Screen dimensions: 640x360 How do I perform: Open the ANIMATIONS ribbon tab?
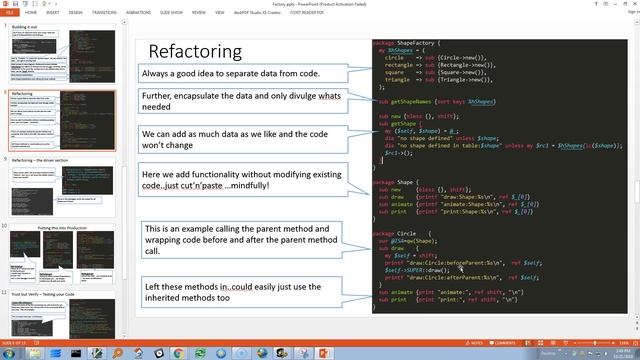[138, 13]
